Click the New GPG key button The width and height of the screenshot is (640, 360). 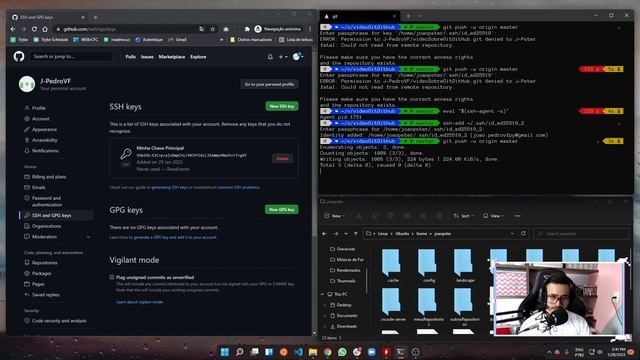pos(282,209)
